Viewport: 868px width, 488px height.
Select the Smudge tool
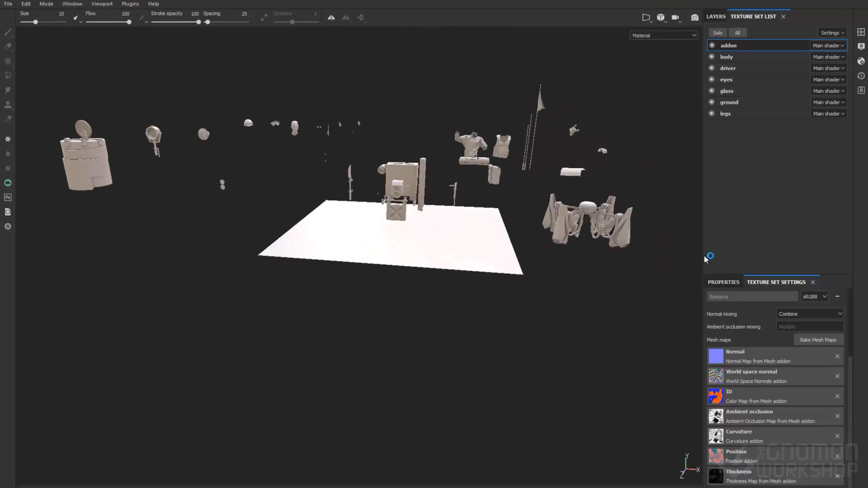[x=7, y=90]
